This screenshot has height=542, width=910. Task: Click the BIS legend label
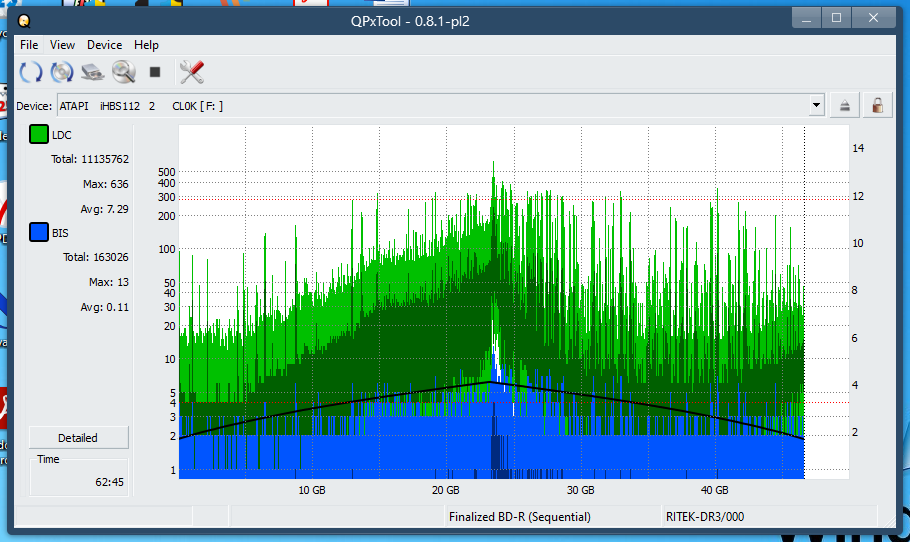(60, 233)
